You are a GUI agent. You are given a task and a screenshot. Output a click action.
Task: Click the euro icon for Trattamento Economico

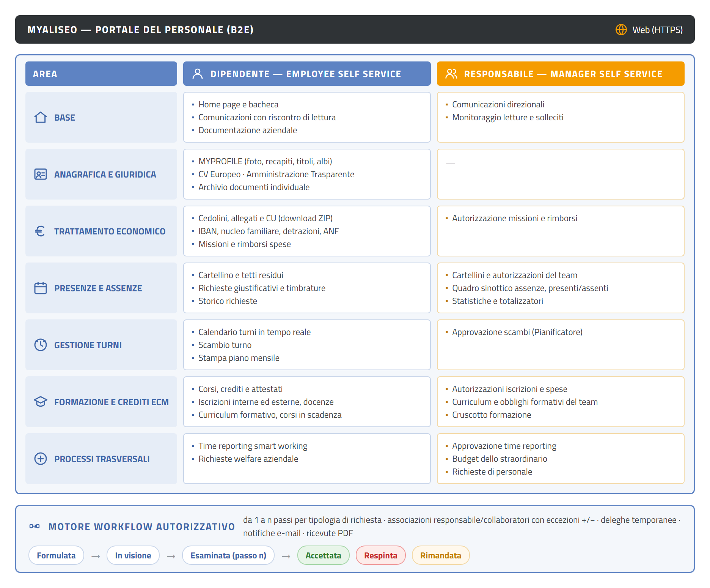[x=40, y=231]
